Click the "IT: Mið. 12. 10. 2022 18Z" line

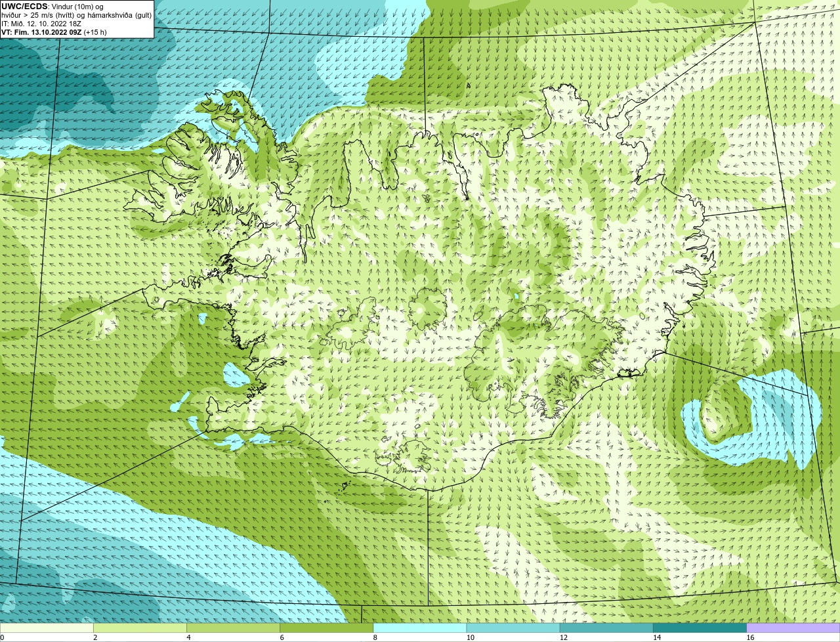(x=41, y=24)
